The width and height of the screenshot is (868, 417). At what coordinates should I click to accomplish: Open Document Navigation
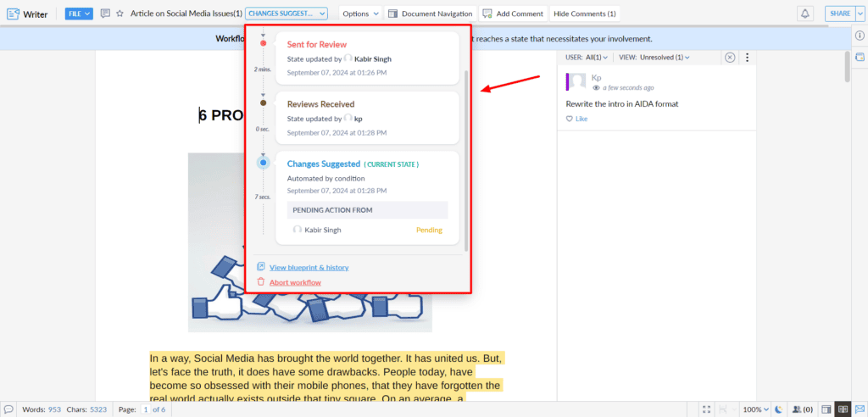click(x=431, y=14)
